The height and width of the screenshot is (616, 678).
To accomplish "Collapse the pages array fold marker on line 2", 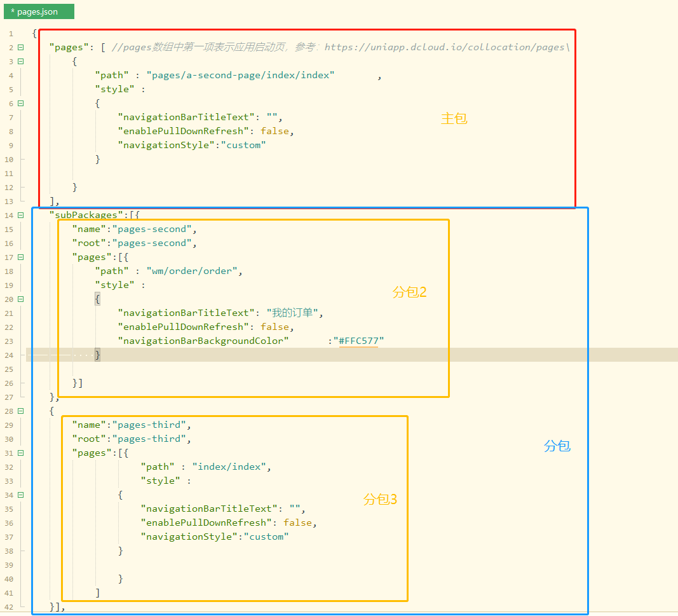I will point(20,47).
